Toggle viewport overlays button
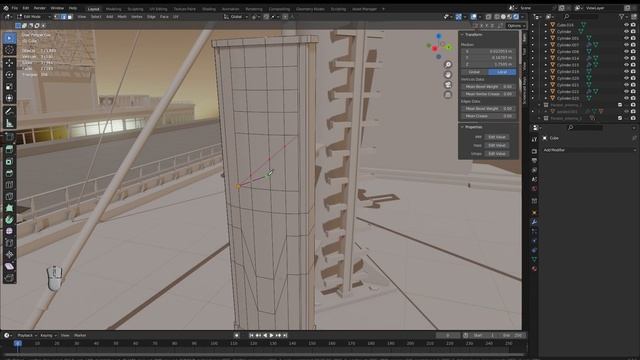This screenshot has width=640, height=360. (x=473, y=17)
